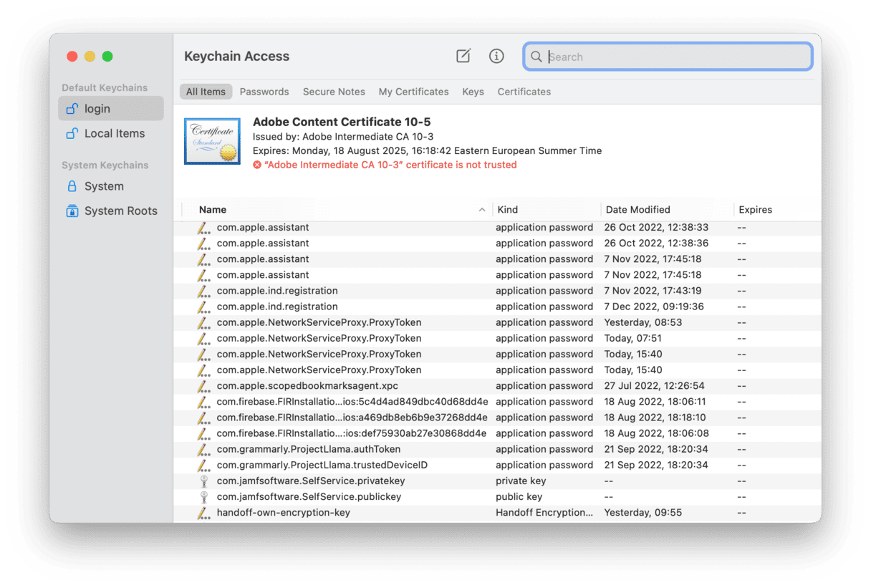
Task: Click the 'Yesterday, 09:55' date cell
Action: coord(643,513)
